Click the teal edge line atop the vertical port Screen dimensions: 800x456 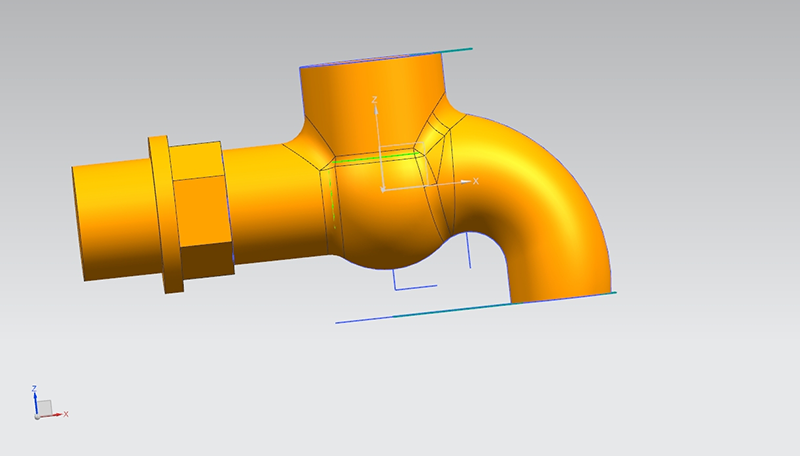450,50
